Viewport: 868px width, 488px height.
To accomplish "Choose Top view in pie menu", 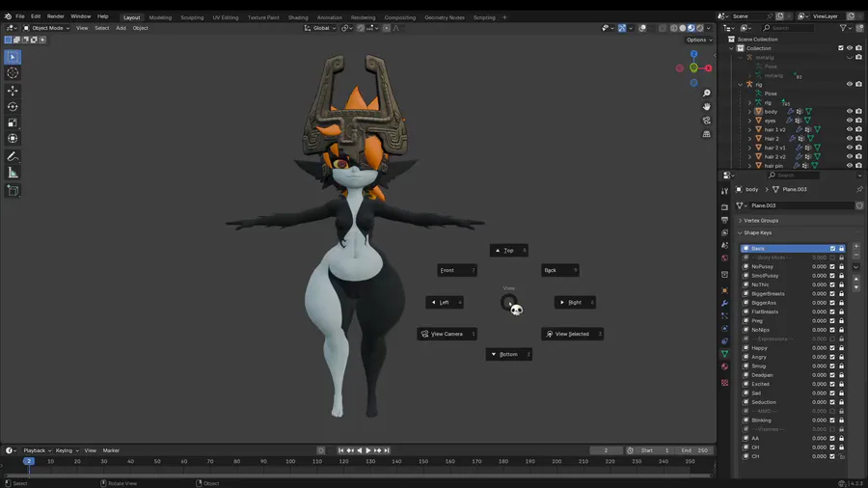I will click(x=508, y=250).
